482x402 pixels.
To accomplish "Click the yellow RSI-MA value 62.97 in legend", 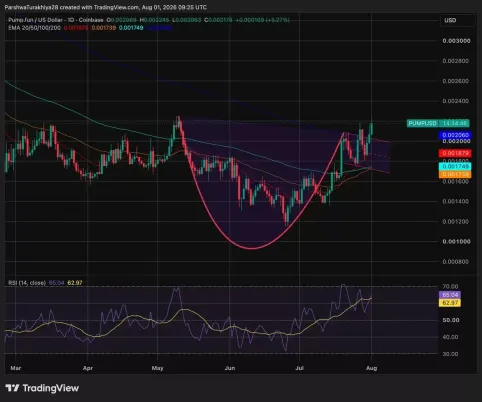I will [x=75, y=283].
